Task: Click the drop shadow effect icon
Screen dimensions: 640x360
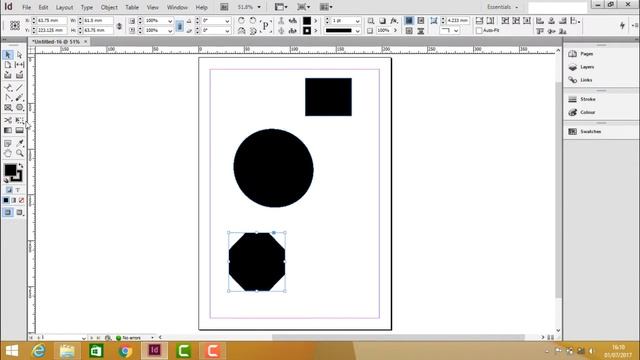Action: tap(382, 21)
